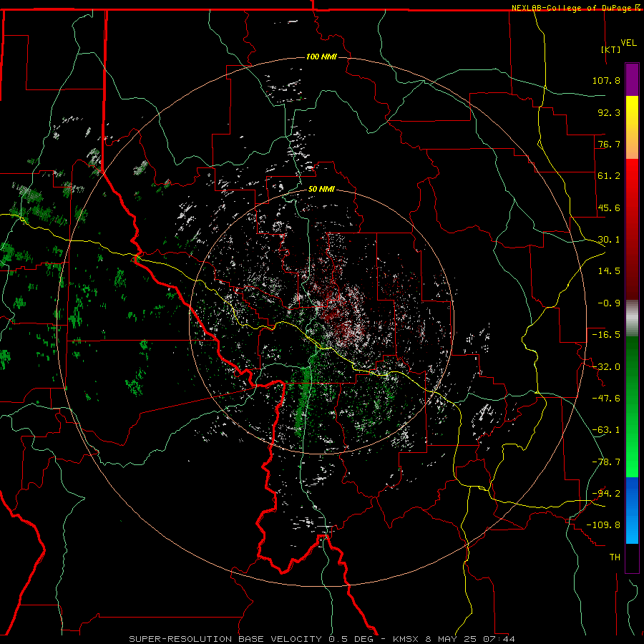The width and height of the screenshot is (644, 644).
Task: Click the 14.5 velocity scale value
Action: click(x=609, y=271)
